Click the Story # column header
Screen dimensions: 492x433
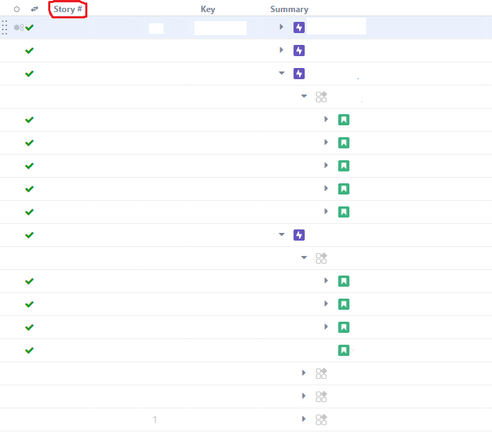[68, 9]
